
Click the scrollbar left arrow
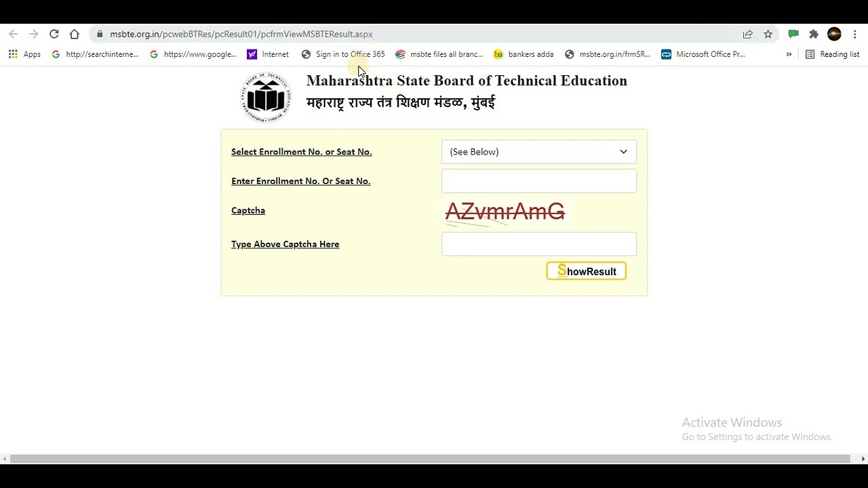pos(5,459)
